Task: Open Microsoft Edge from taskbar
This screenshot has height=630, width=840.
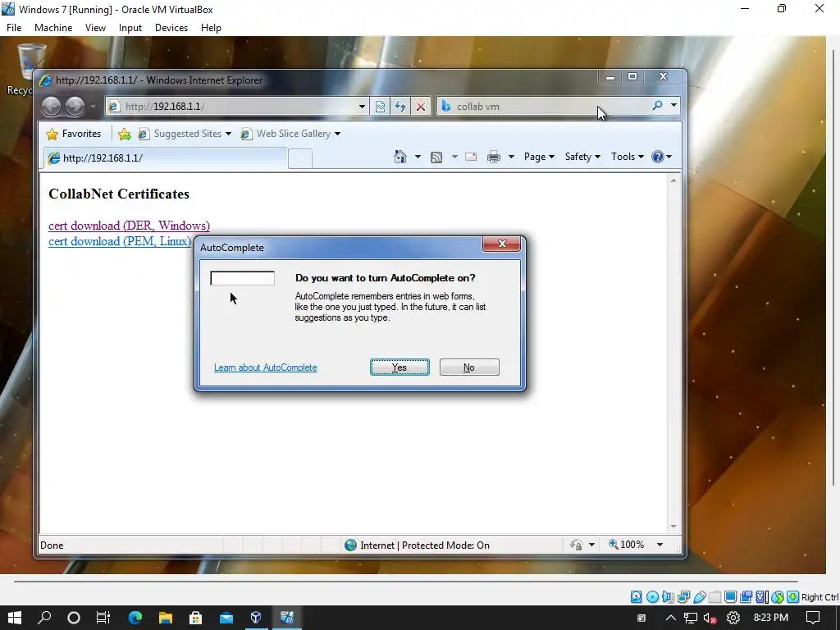Action: [x=135, y=618]
